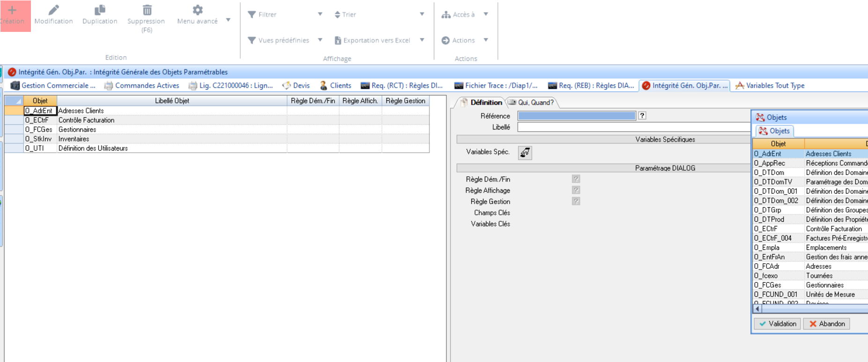Expand the Filtrer dropdown
This screenshot has height=362, width=868.
tap(320, 14)
